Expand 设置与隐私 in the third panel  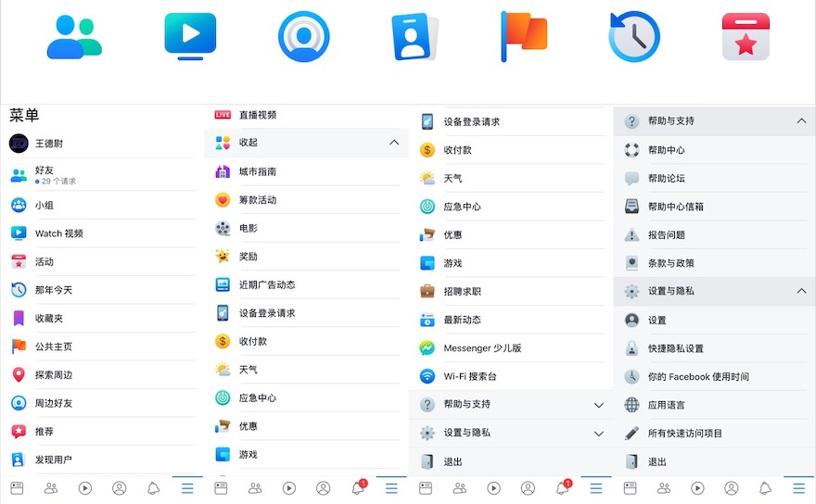click(599, 434)
